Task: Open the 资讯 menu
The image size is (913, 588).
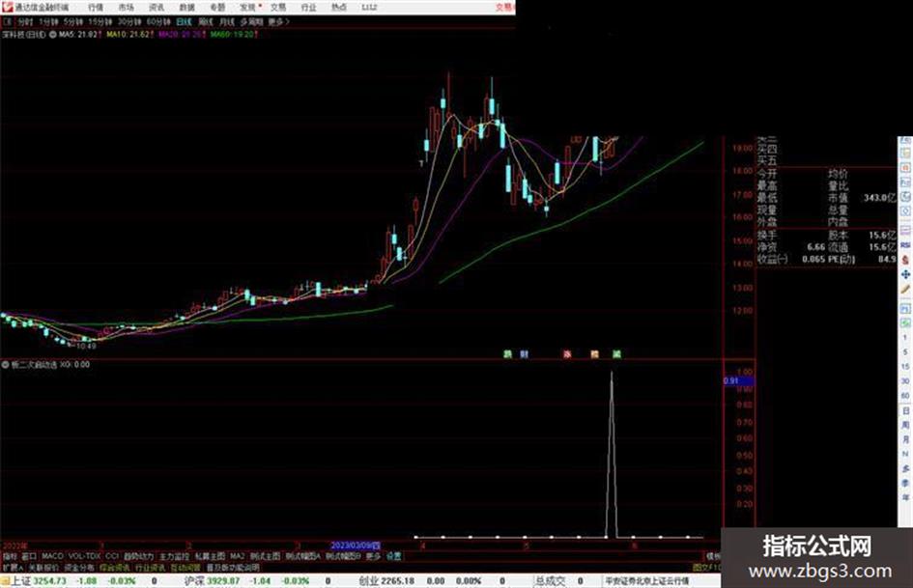Action: pos(157,8)
